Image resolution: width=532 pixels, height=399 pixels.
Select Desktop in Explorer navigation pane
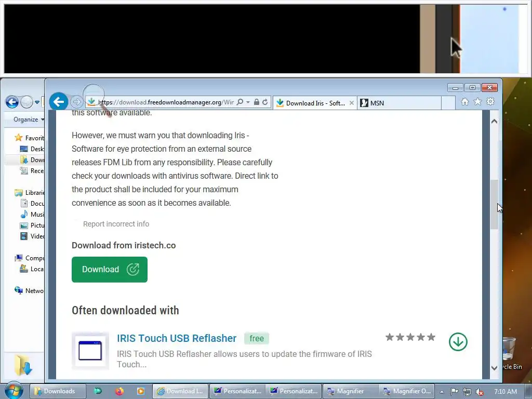point(32,149)
